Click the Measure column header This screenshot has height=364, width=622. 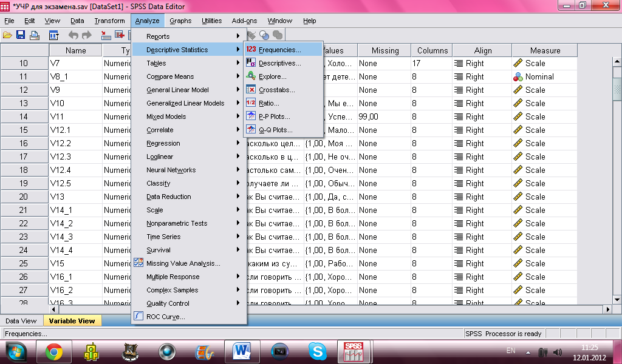(545, 50)
